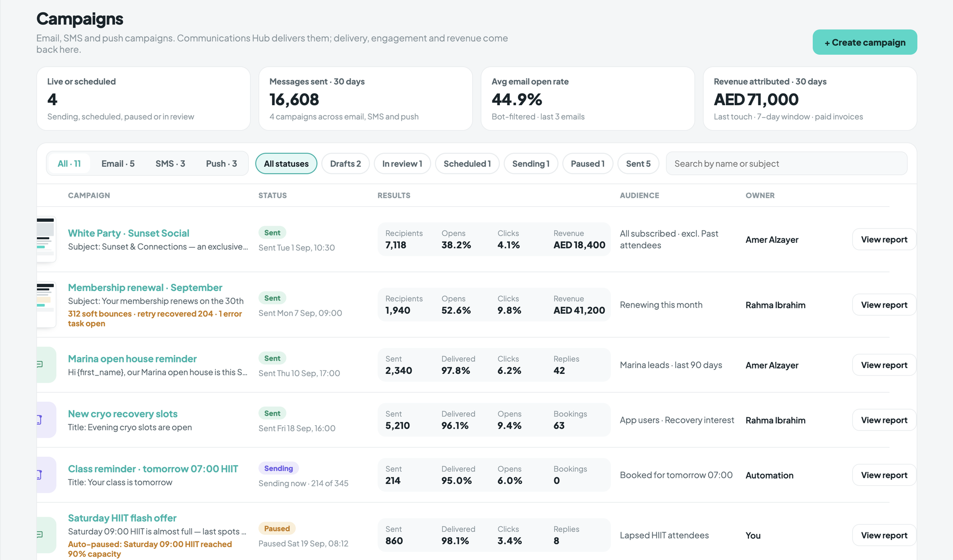Screen dimensions: 953x560
Task: Click the Sending status badge
Action: (x=278, y=468)
